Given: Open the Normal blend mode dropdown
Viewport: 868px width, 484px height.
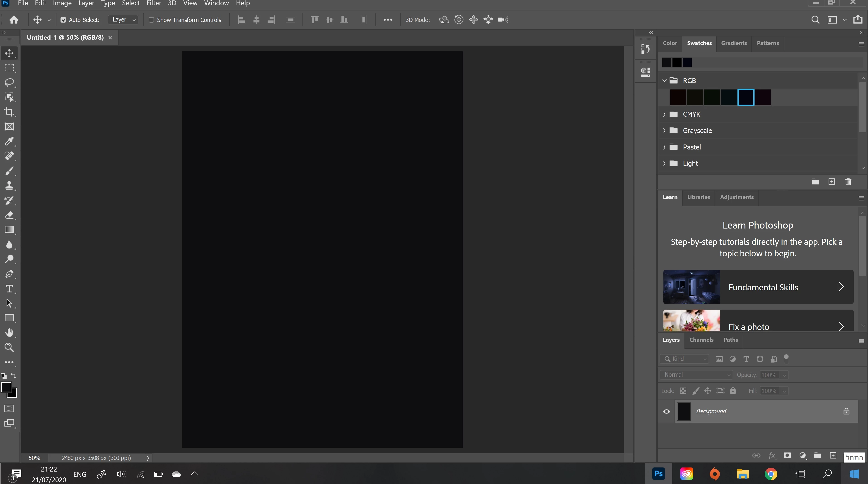Looking at the screenshot, I should click(696, 375).
